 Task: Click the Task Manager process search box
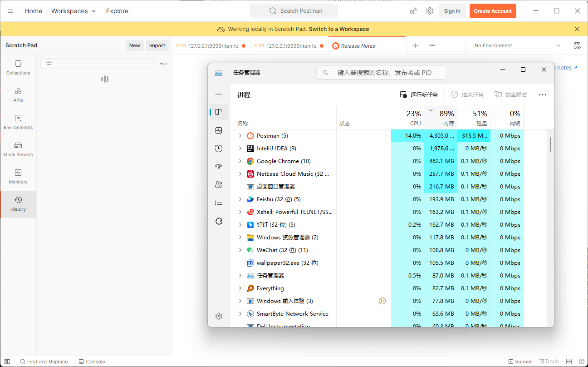tap(381, 72)
